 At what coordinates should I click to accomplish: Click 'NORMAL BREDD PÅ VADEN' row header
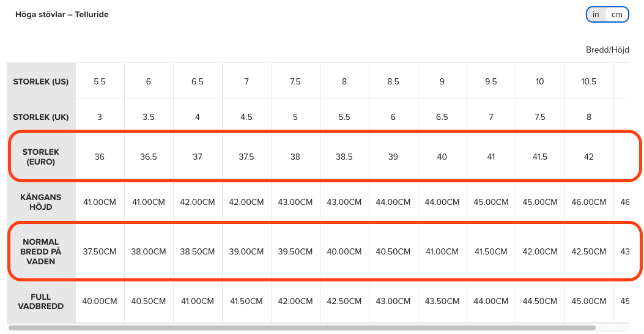click(41, 251)
